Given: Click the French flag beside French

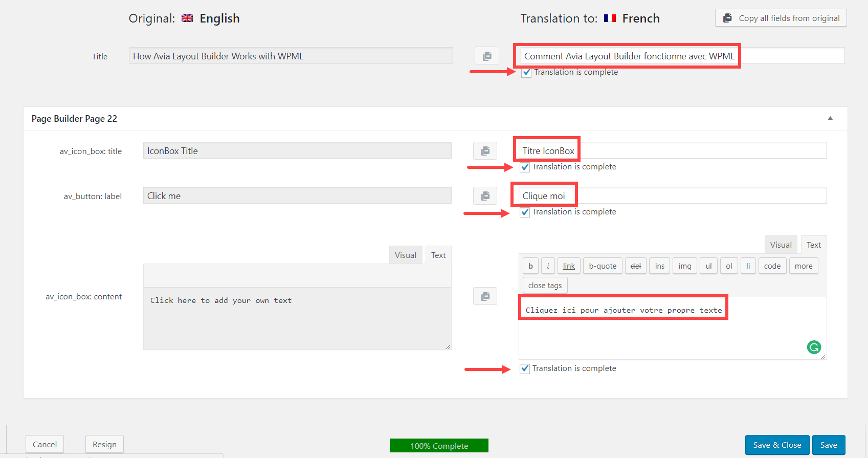Looking at the screenshot, I should pos(610,18).
